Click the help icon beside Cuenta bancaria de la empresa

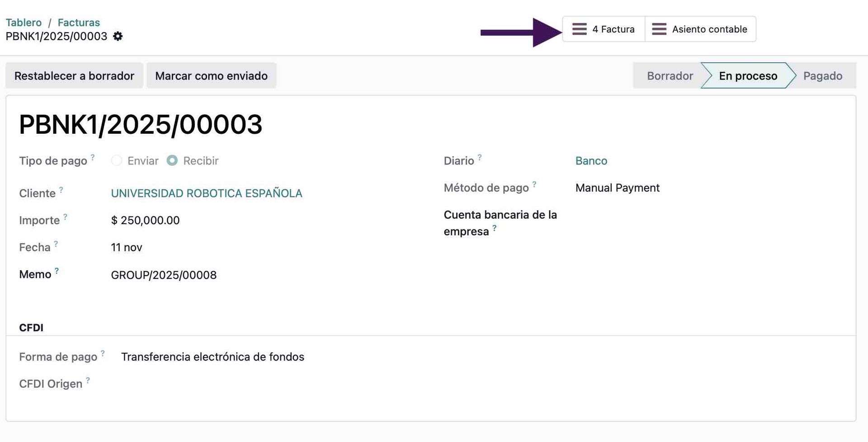pos(495,228)
